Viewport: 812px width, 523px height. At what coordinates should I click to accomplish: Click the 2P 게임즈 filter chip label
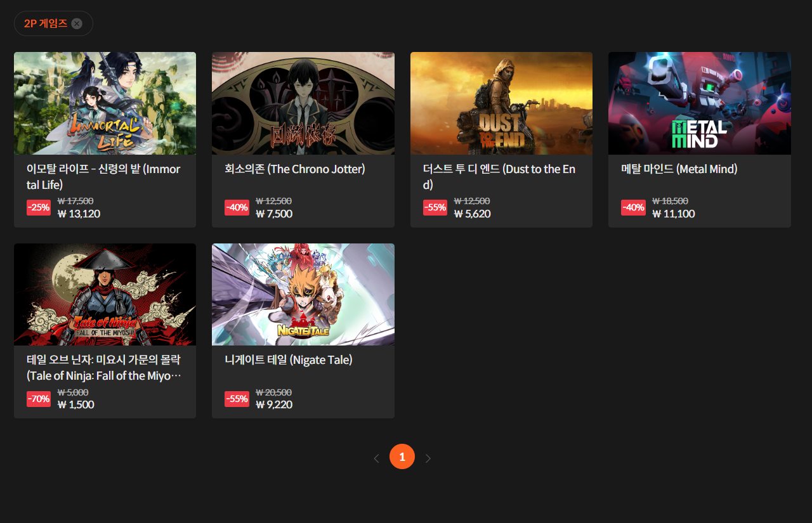(46, 23)
